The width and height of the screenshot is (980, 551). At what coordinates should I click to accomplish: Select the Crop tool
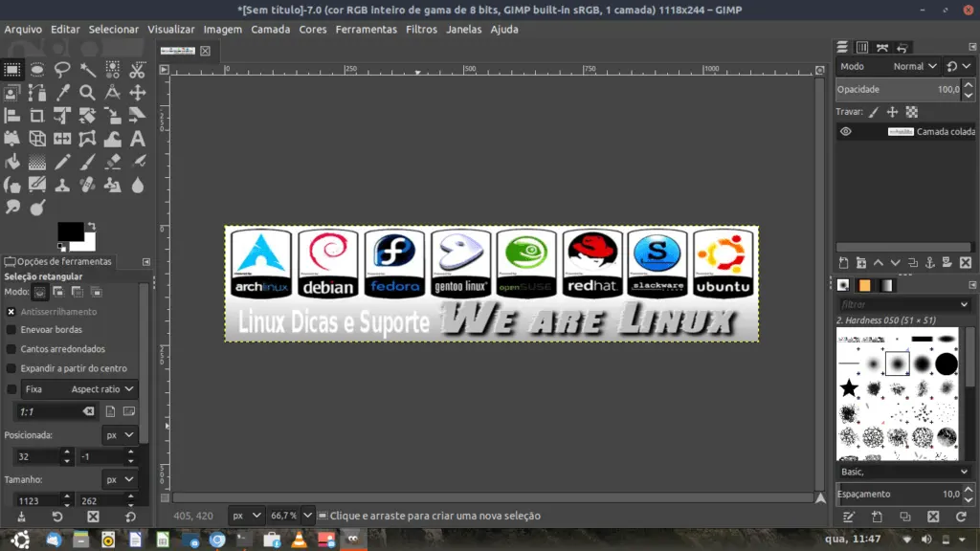point(37,116)
